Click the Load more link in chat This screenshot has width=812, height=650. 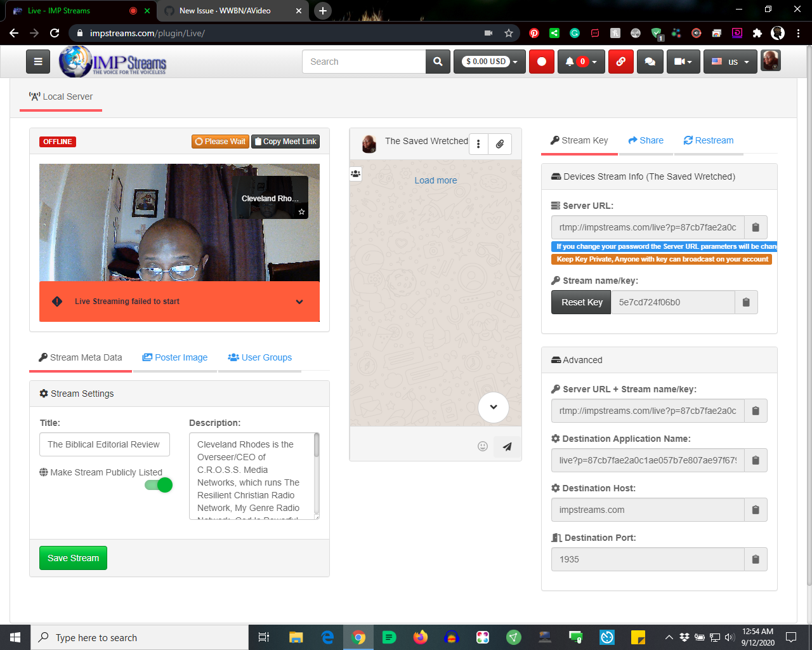click(x=435, y=180)
